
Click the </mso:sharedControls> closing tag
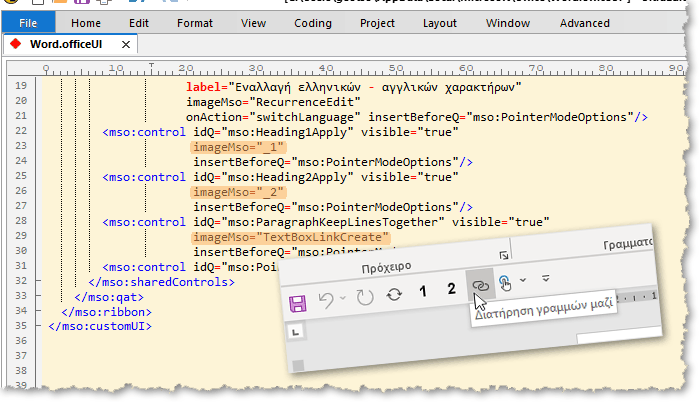click(x=161, y=282)
